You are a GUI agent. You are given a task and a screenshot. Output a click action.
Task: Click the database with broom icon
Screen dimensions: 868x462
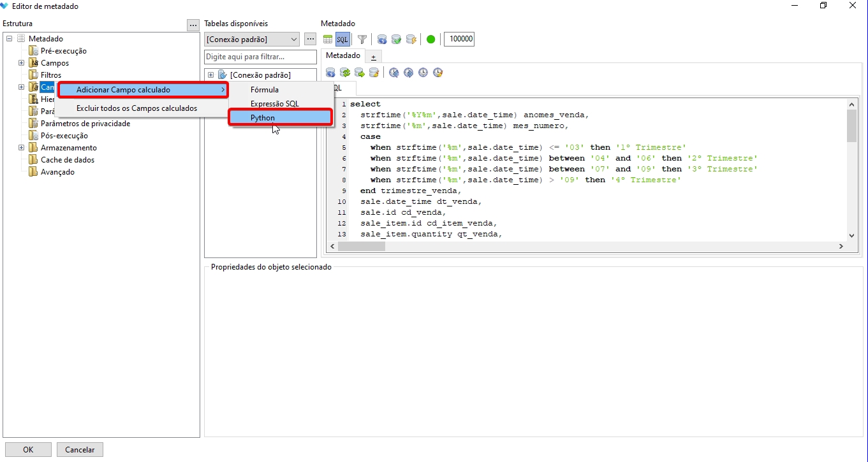tap(374, 73)
